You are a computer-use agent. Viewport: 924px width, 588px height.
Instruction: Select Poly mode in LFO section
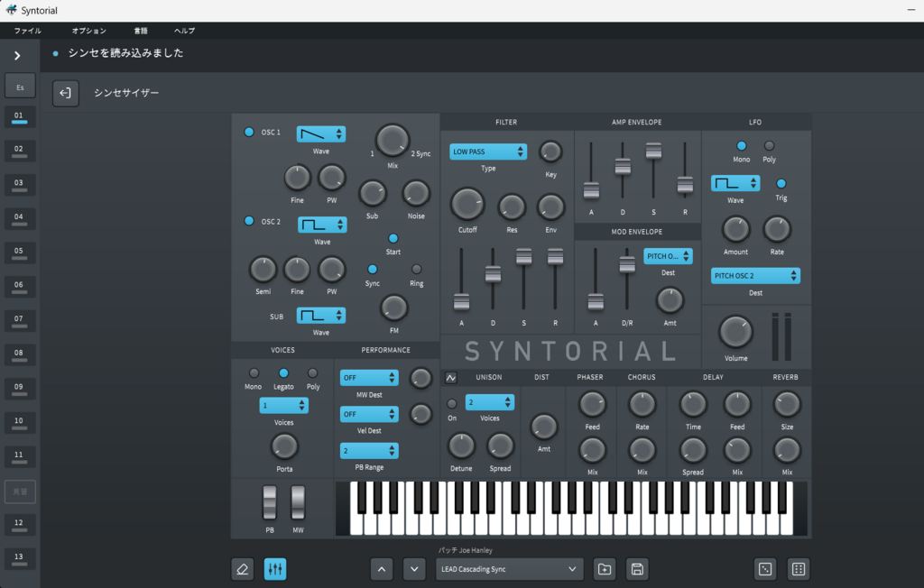point(769,145)
